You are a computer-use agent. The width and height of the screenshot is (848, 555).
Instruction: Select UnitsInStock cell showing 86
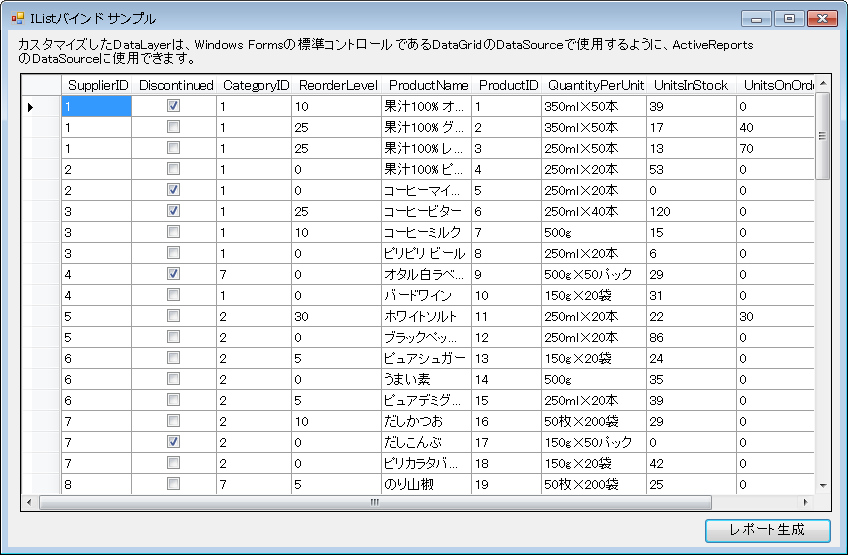[691, 338]
